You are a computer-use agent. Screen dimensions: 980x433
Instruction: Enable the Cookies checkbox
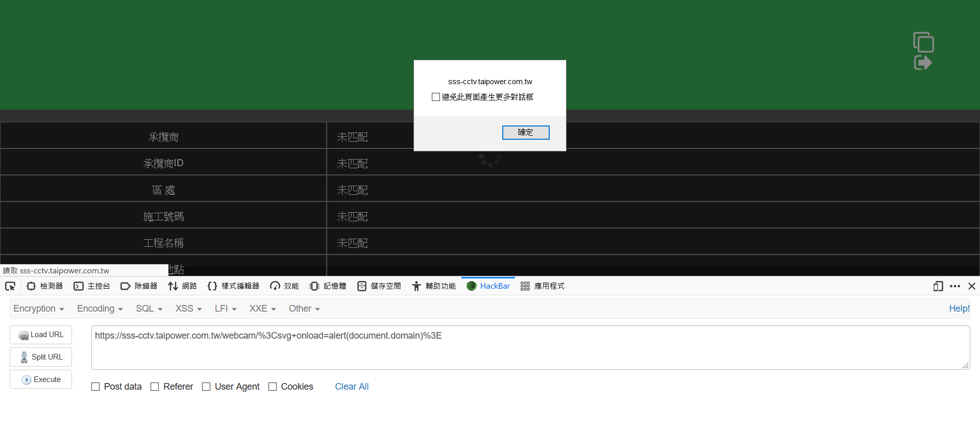coord(273,387)
